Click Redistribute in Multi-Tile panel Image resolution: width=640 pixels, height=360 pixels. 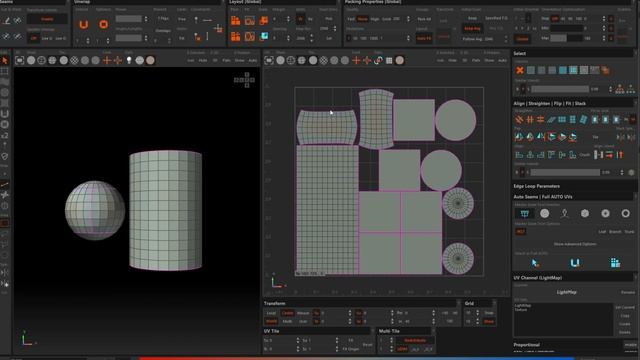pos(415,340)
